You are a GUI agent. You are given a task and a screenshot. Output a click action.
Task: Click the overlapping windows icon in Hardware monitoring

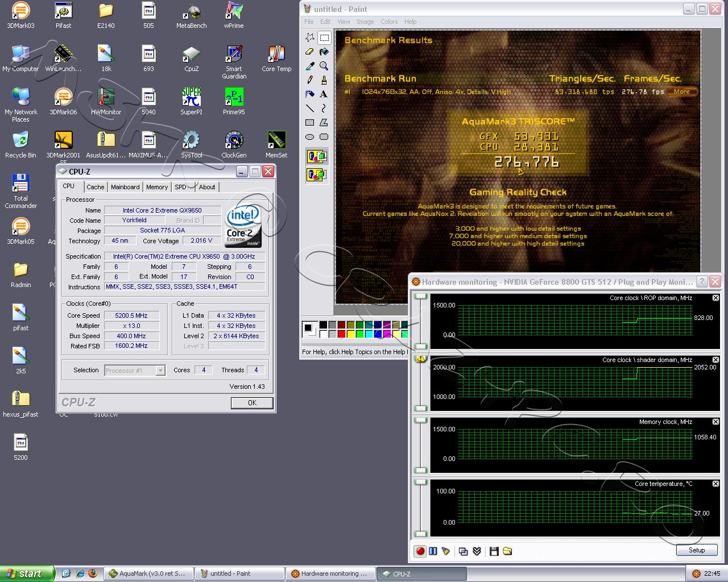click(464, 551)
